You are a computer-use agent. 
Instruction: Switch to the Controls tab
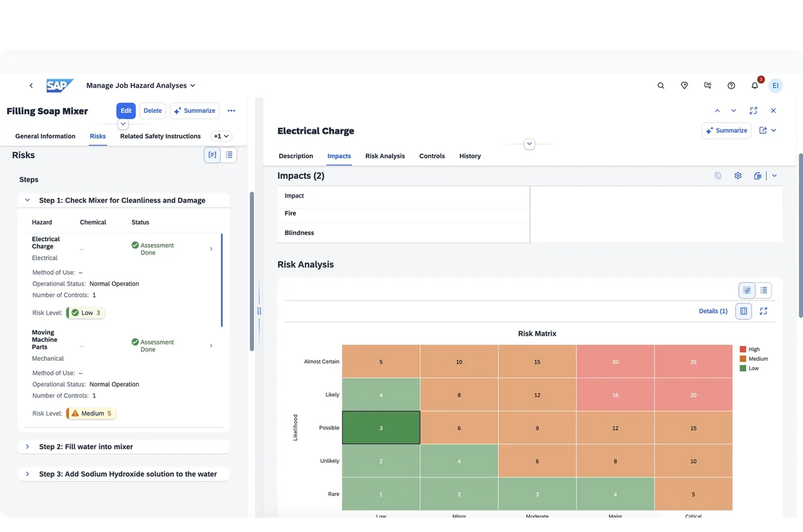432,156
